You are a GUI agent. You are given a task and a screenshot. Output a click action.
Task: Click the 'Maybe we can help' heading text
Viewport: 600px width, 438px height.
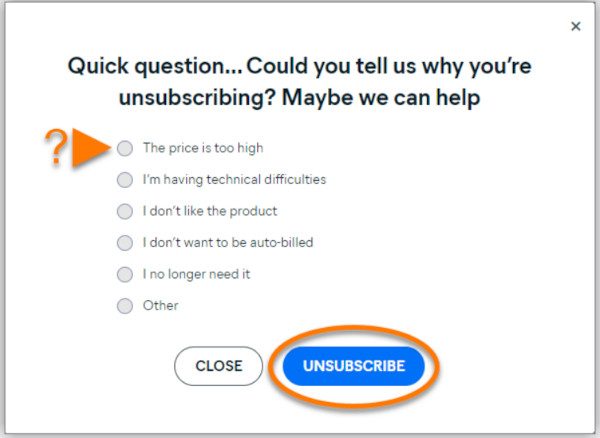pos(381,98)
